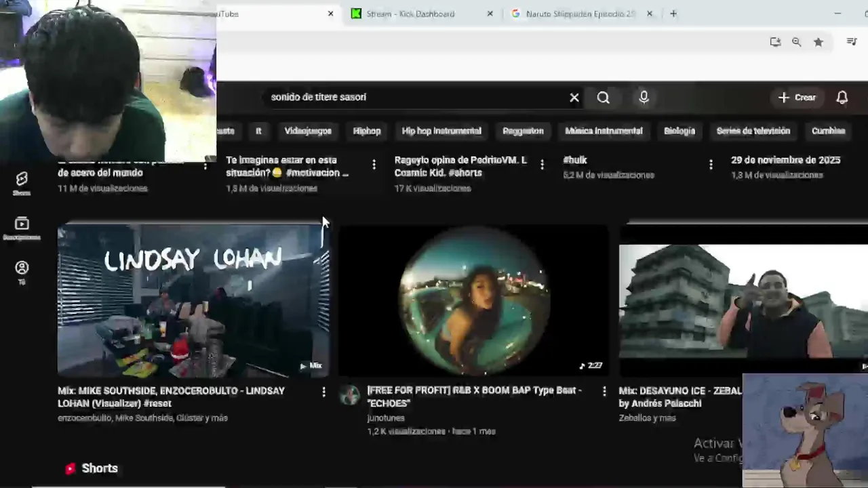
Task: Open the Tú profile sidebar icon
Action: click(x=22, y=272)
